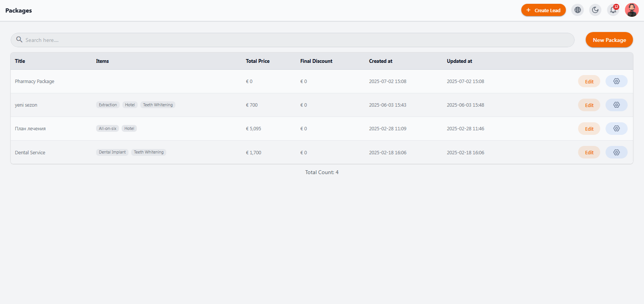Click Hotel tag in yeni sezon row
The width and height of the screenshot is (644, 304).
pyautogui.click(x=130, y=105)
